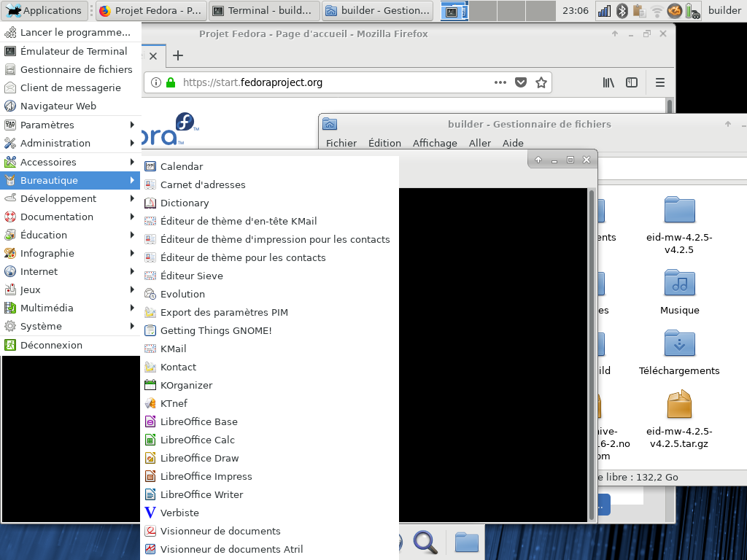Open Aide menu in file manager
Screen dimensions: 747x560
point(513,143)
